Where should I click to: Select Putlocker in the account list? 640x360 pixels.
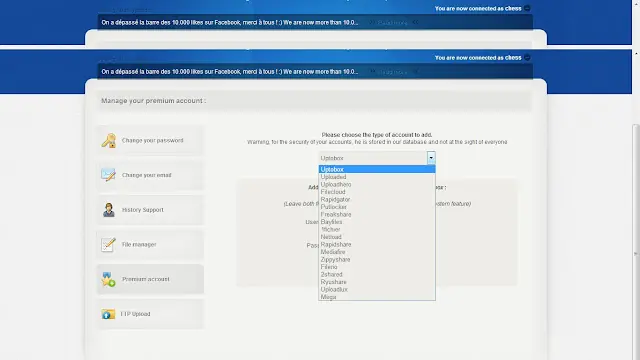[377, 207]
